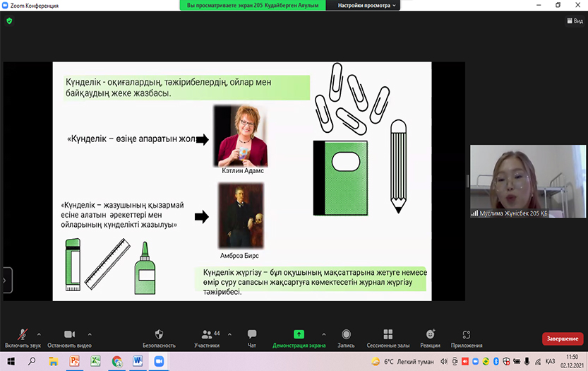Open PowerPoint from the Windows taskbar
The image size is (588, 371).
pos(74,361)
